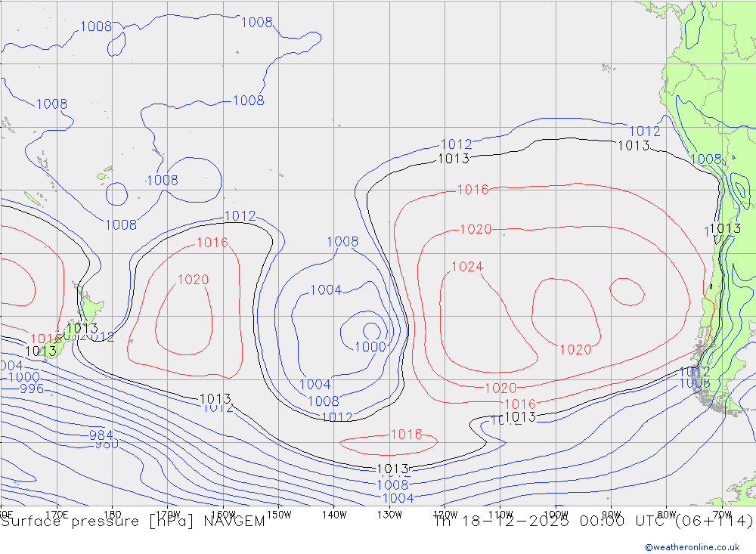Select the 180 longitude axis label
756x554 pixels.
(113, 514)
